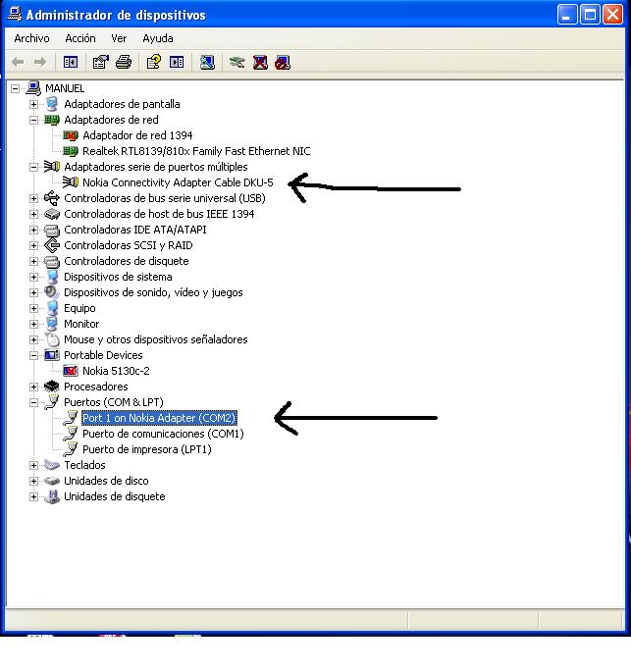The height and width of the screenshot is (672, 631).
Task: Collapse Adaptadores de red branch
Action: (33, 120)
